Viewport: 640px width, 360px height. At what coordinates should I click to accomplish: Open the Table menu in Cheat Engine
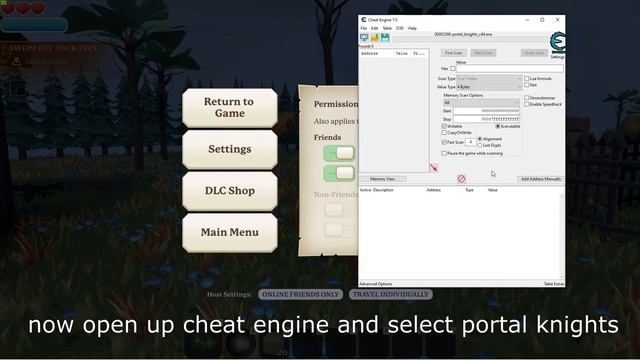(387, 28)
